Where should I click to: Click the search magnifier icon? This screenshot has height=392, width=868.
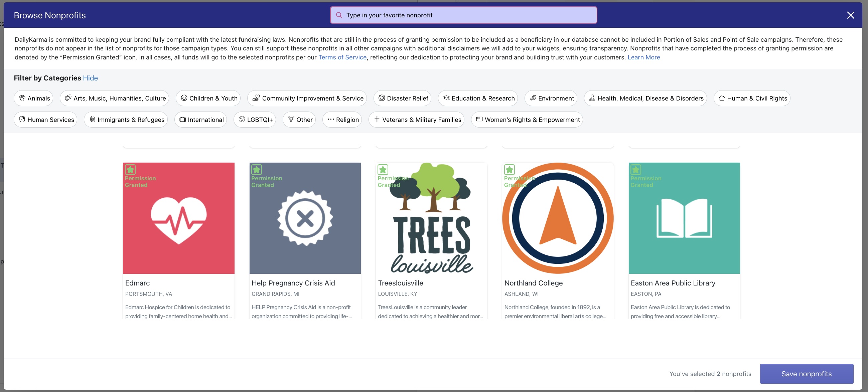[x=339, y=15]
